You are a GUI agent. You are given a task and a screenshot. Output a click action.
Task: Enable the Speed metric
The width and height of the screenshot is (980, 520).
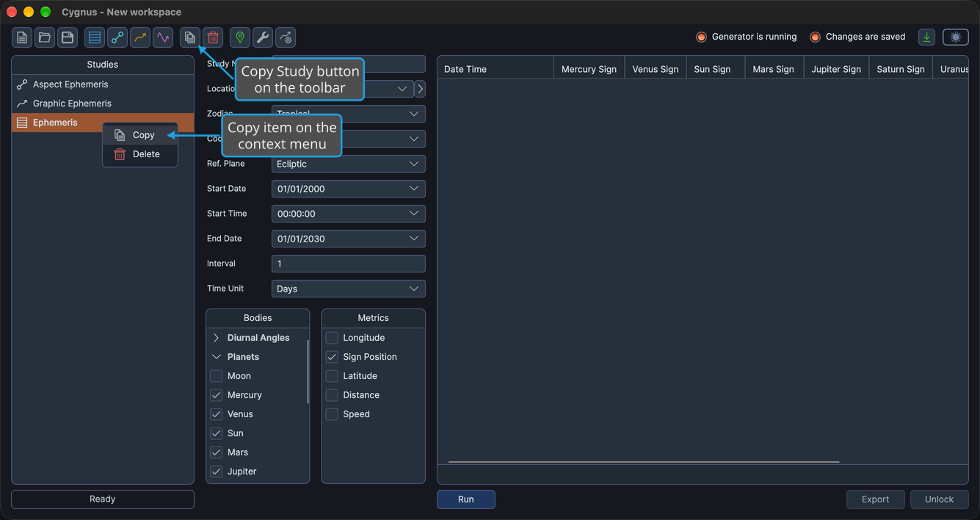click(x=332, y=414)
